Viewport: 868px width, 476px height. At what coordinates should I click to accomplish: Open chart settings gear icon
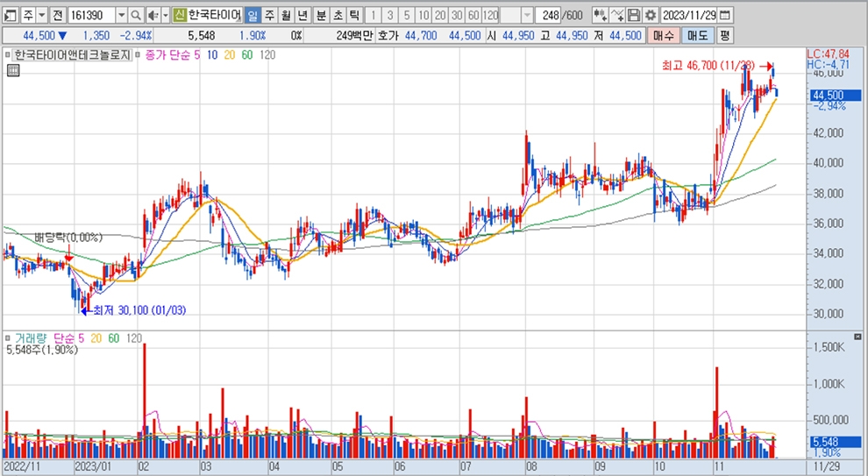[651, 15]
